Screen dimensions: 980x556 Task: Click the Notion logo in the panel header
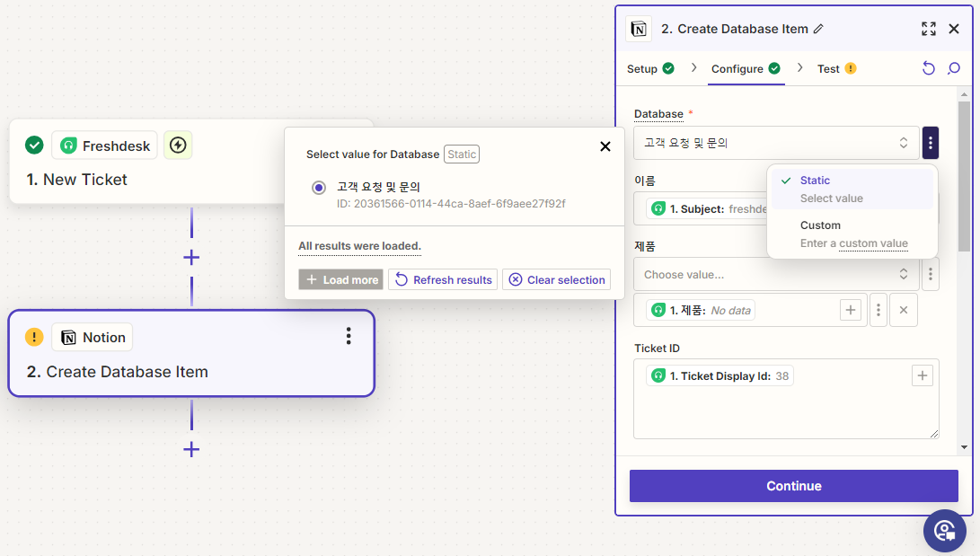(x=639, y=29)
